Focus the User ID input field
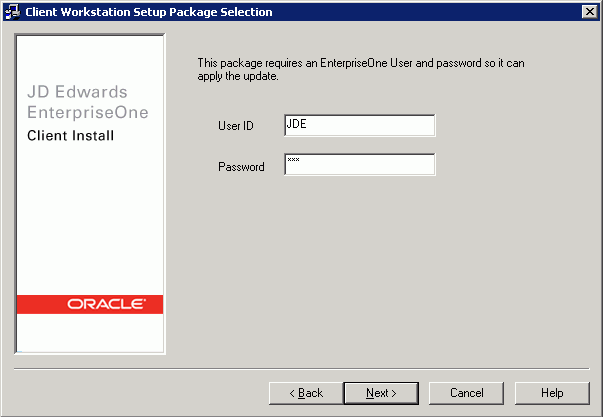Screen dimensions: 603x417 coord(360,125)
